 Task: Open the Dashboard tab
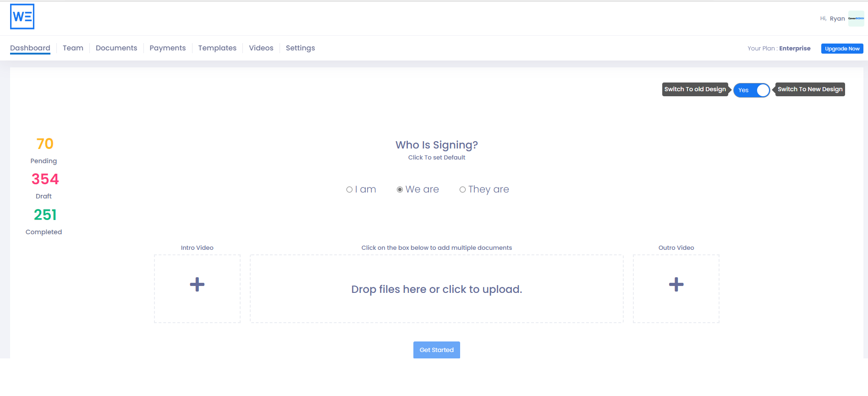(30, 48)
